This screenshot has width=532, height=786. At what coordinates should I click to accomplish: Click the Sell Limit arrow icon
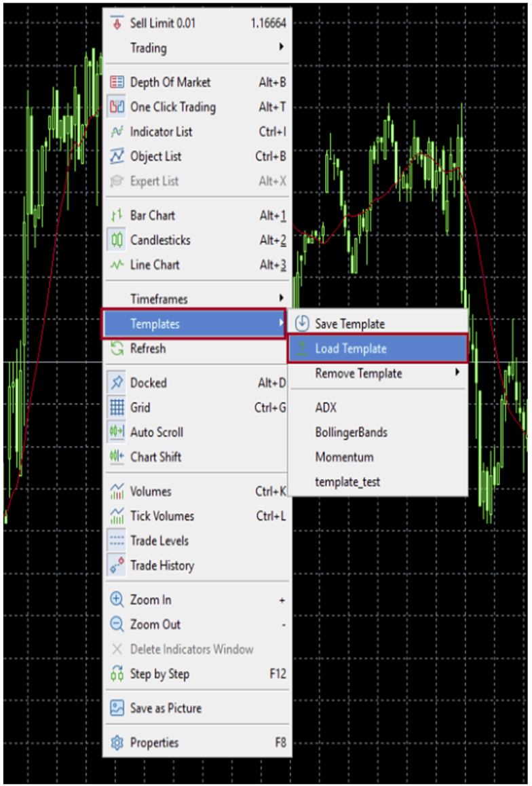coord(117,23)
